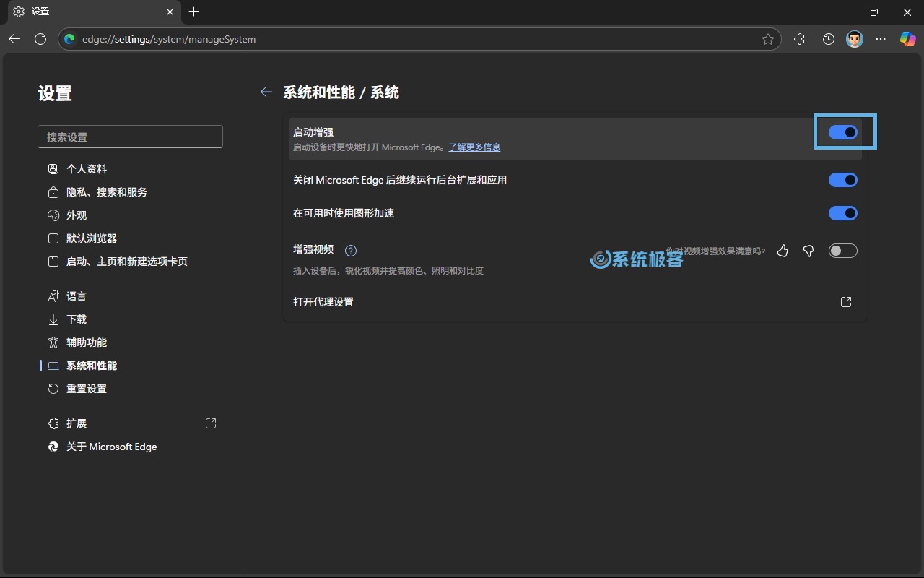Click the text 您对视频增强效果满意吗?

point(715,251)
